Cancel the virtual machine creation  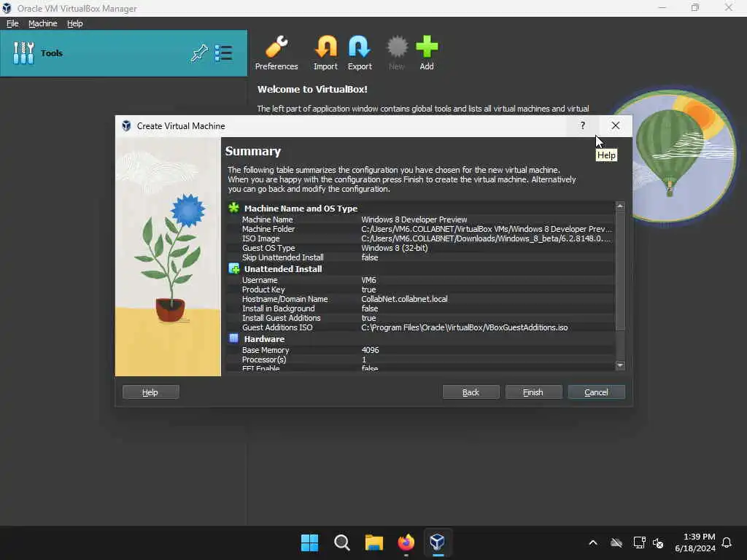[596, 392]
